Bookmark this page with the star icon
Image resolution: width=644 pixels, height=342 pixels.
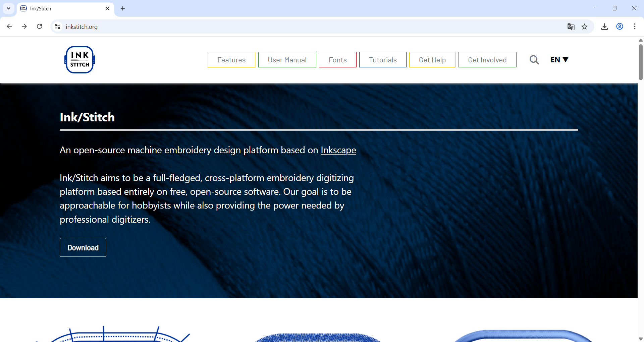point(585,26)
